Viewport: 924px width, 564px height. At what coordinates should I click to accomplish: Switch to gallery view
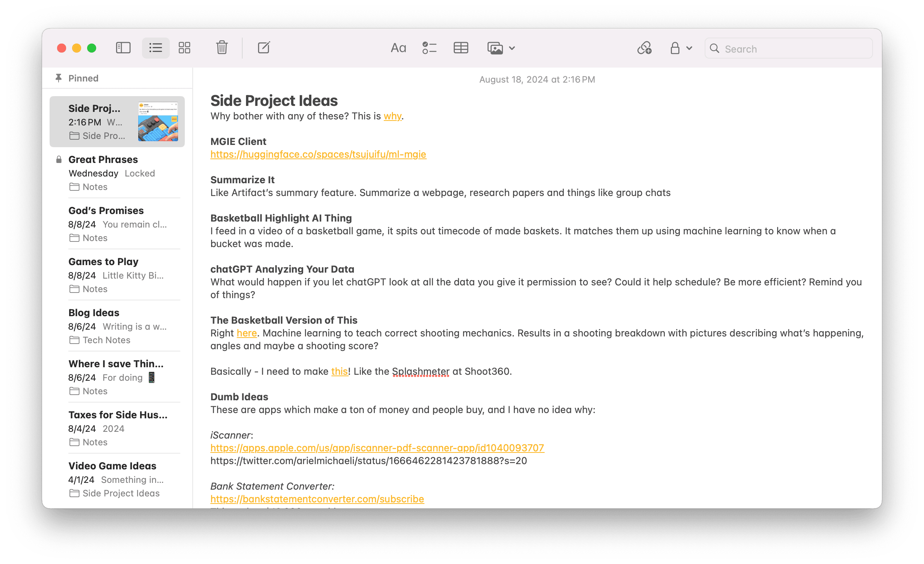(184, 48)
